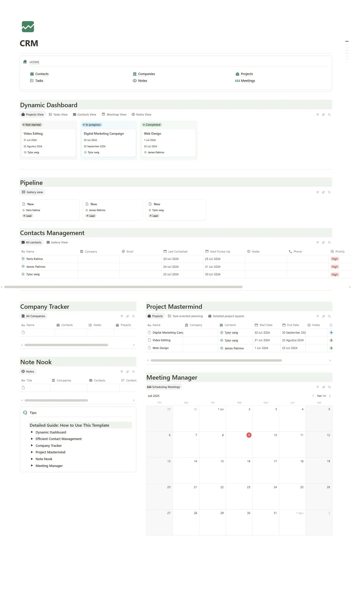Click search icon in Contacts Management

click(x=329, y=242)
